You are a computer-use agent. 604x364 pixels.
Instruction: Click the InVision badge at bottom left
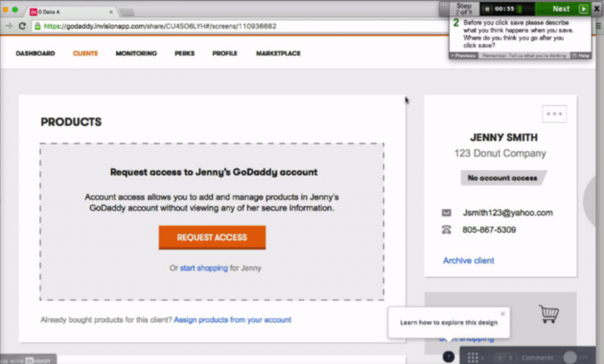pyautogui.click(x=28, y=360)
